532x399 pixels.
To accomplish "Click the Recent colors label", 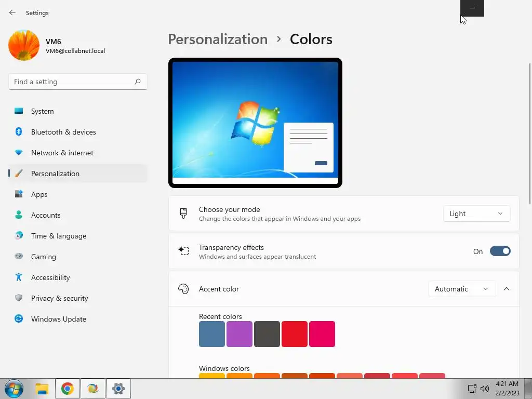I will click(220, 316).
